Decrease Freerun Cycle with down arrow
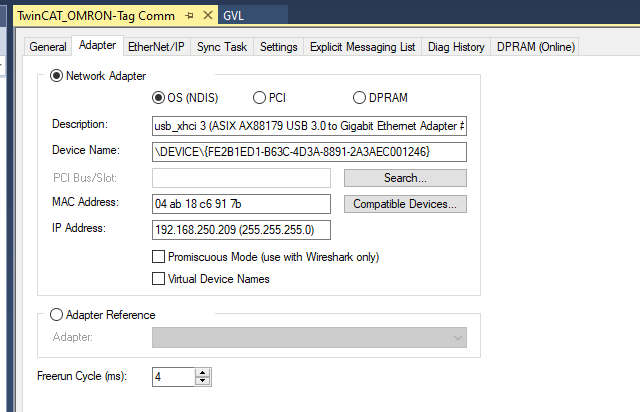 (202, 381)
